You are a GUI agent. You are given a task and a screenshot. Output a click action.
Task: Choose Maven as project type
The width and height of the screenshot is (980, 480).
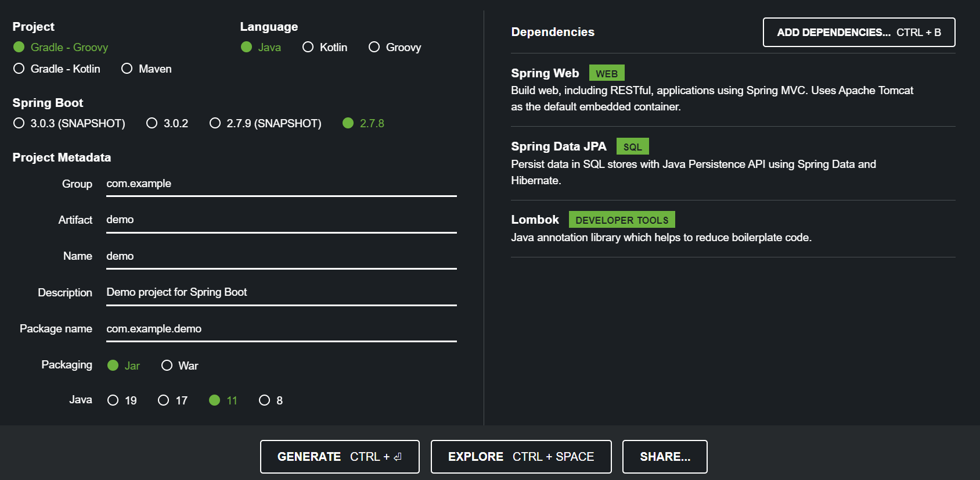pyautogui.click(x=146, y=69)
